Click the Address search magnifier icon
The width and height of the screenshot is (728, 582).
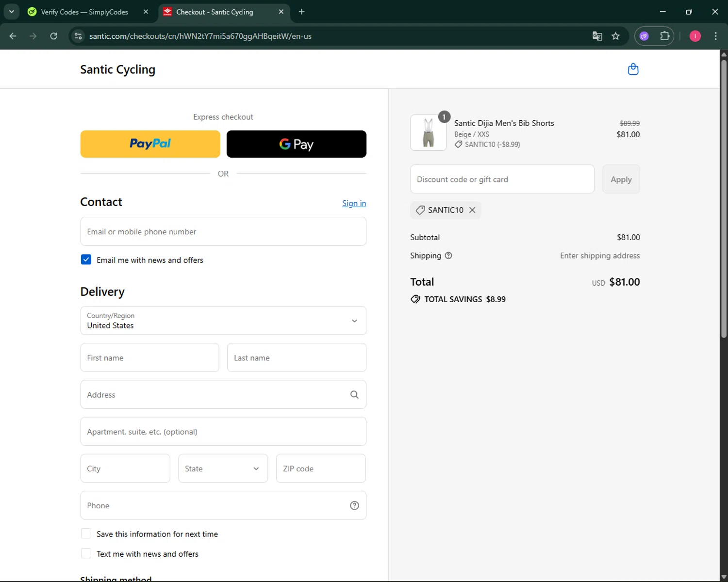coord(354,395)
